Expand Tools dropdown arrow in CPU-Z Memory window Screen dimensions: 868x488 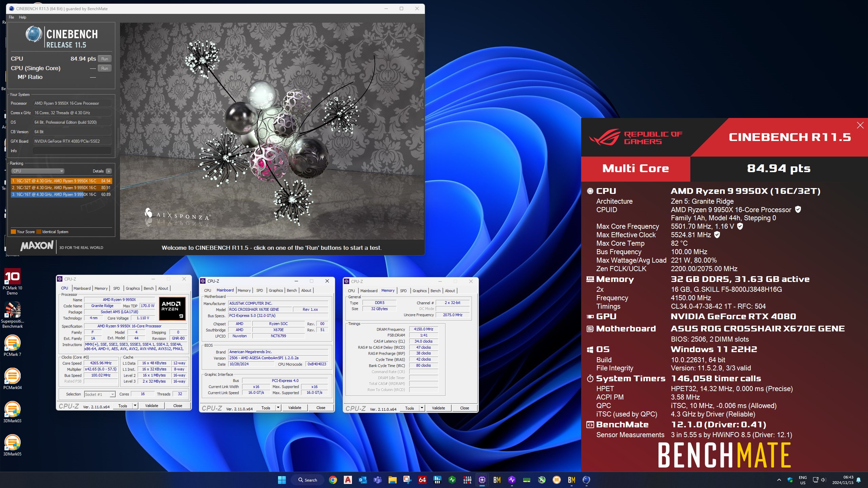click(422, 408)
